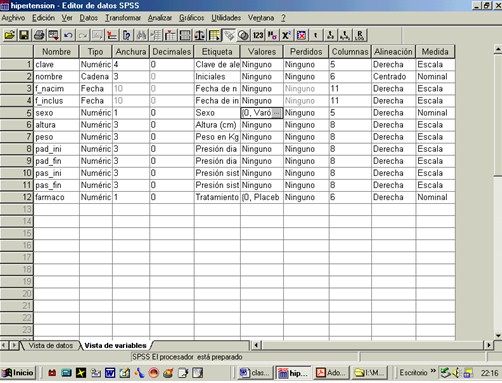
Task: Click the Weight Cases scale icon
Action: point(200,35)
